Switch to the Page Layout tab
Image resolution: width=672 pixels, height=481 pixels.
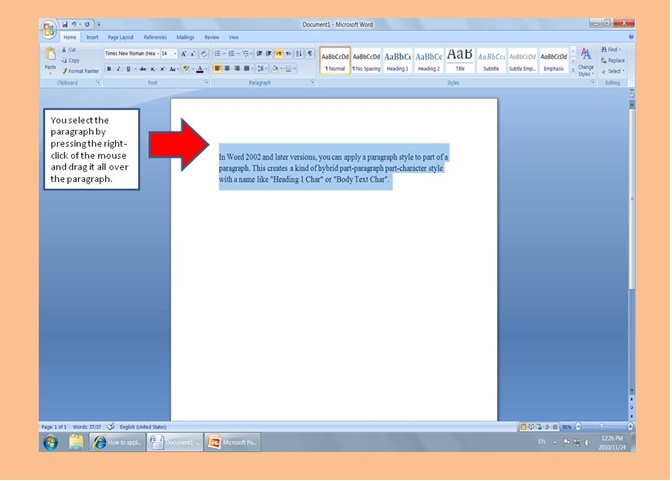pos(120,37)
